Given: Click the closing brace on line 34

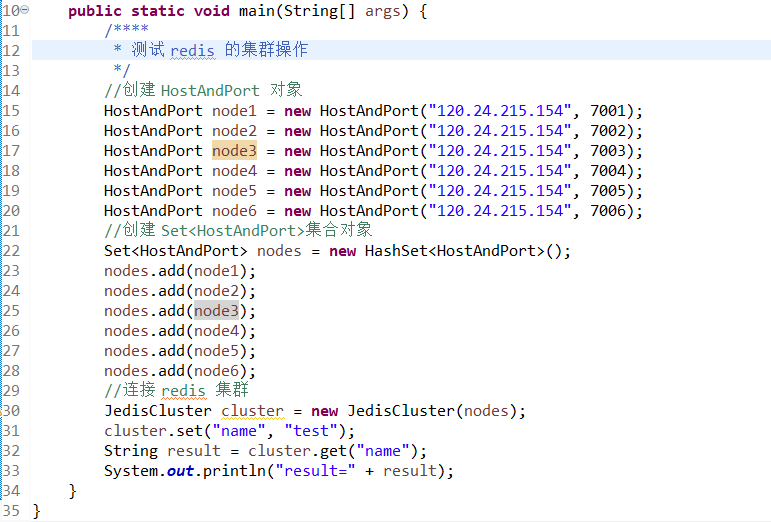Looking at the screenshot, I should (73, 491).
